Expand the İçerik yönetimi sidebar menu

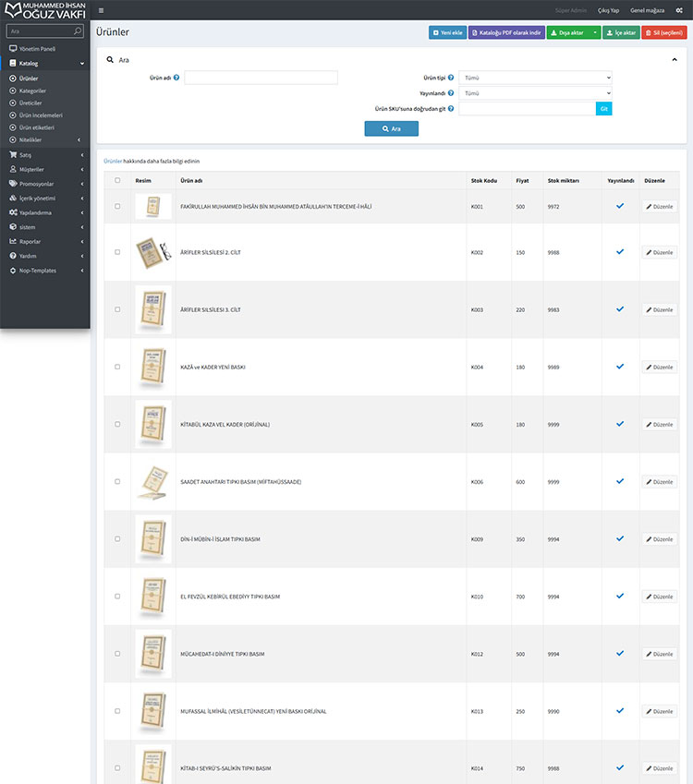[45, 199]
